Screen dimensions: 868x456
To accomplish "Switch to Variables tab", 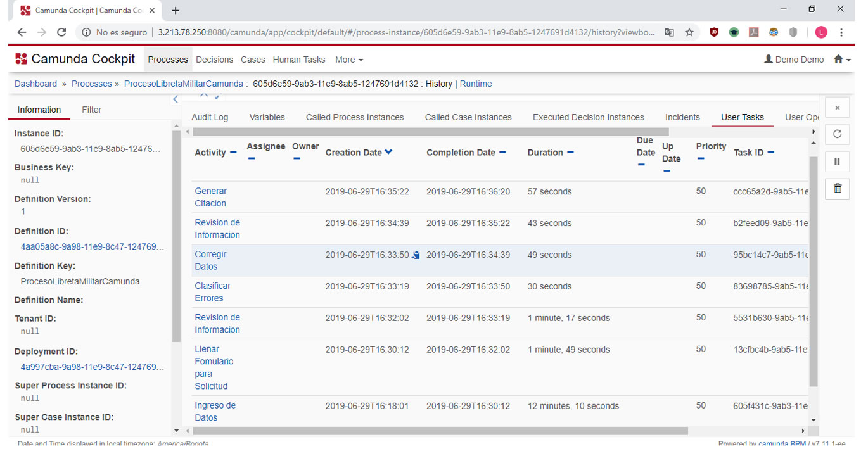I will [267, 117].
